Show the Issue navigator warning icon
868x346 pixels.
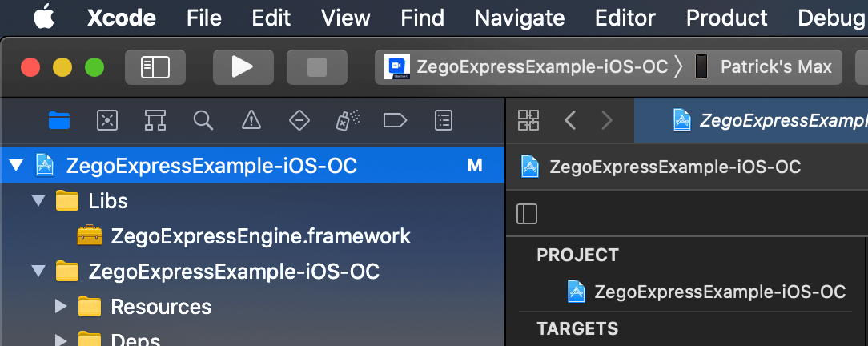coord(251,120)
